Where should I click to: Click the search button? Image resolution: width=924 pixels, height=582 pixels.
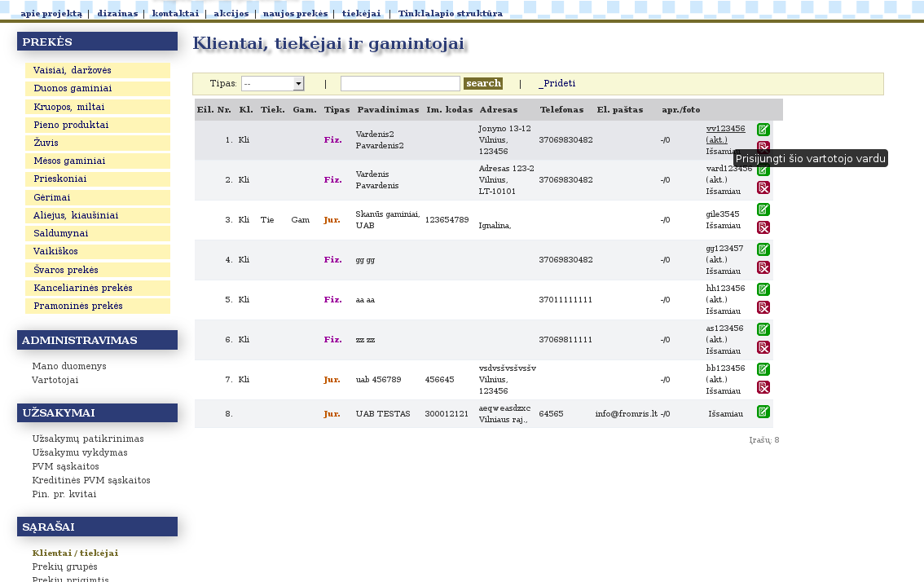point(483,83)
